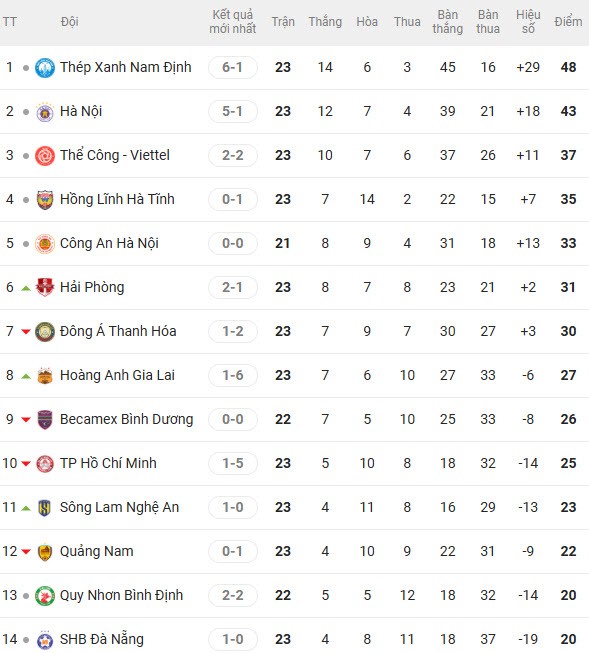Click the Kết quả mới nhất column header

(233, 22)
